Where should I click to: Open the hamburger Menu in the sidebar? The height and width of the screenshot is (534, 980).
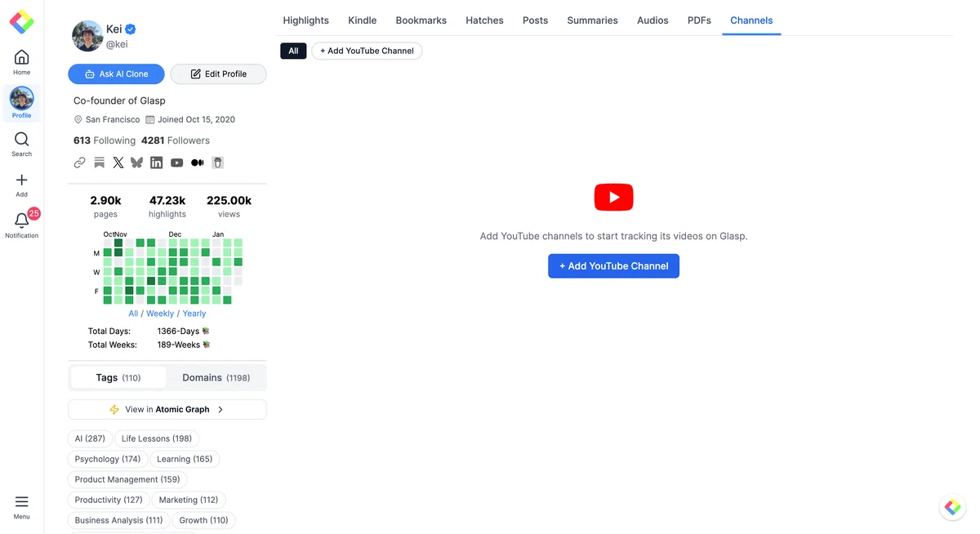pyautogui.click(x=22, y=506)
